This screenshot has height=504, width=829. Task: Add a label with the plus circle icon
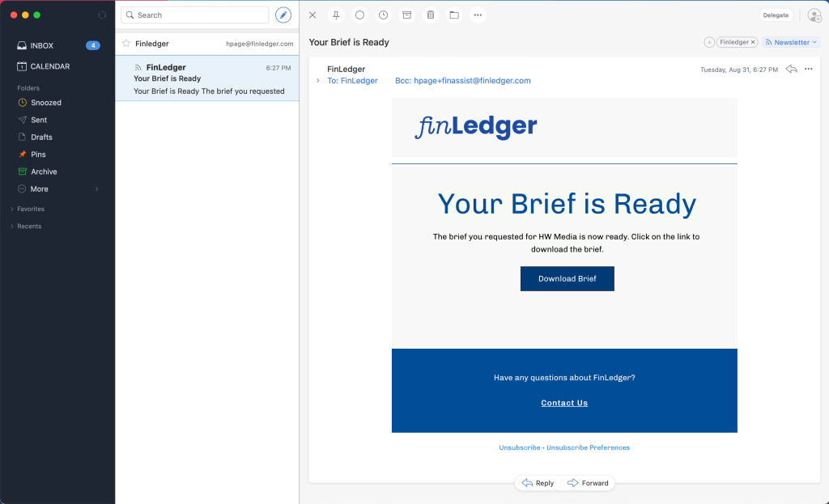[x=709, y=42]
